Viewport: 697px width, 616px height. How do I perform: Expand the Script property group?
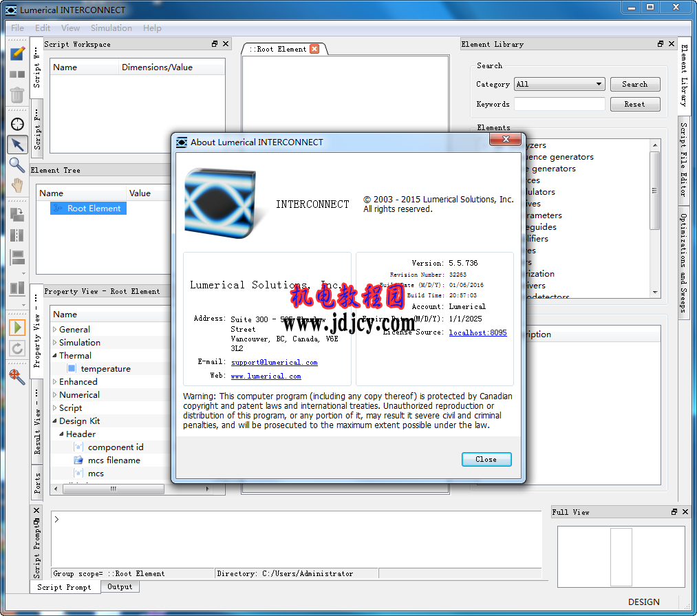54,408
